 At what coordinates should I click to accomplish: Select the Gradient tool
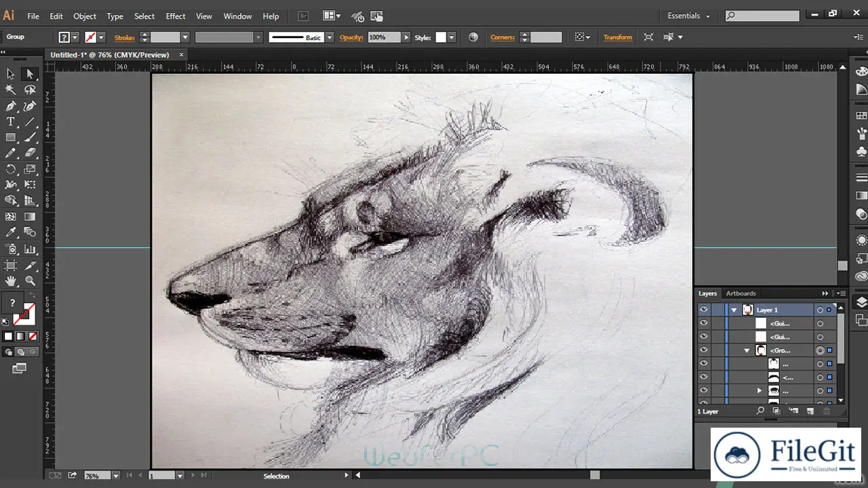[29, 217]
